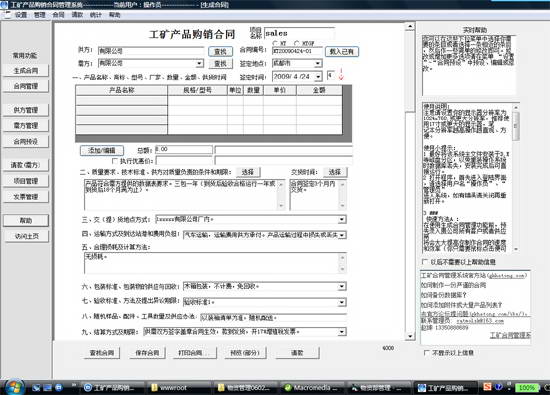Click the 载入已有 button
550x395 pixels.
click(342, 52)
